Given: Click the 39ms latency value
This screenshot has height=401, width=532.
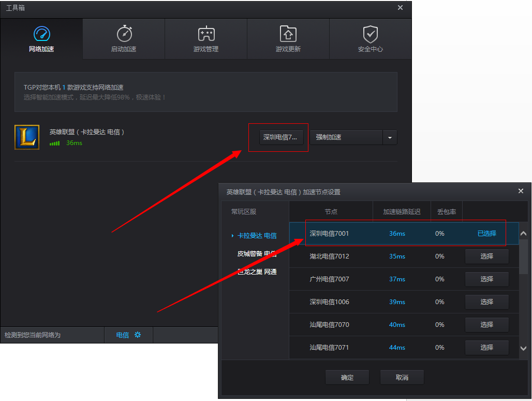Looking at the screenshot, I should coord(397,302).
